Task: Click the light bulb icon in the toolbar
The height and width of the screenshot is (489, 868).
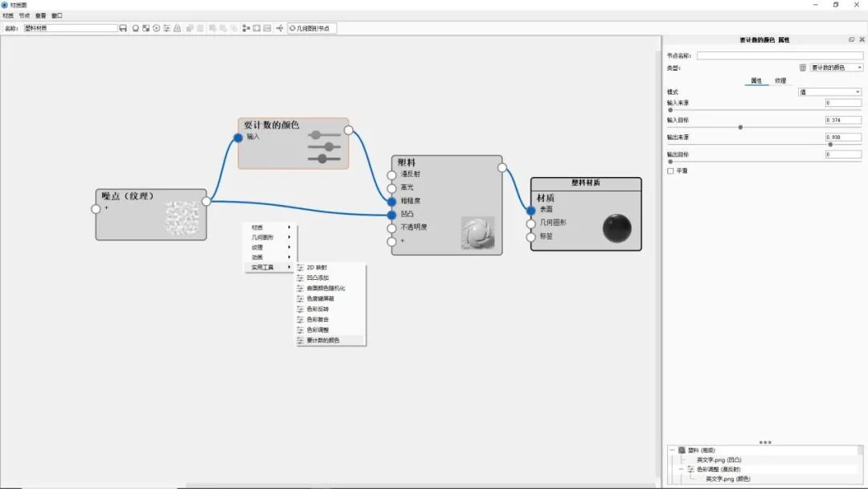Action: (x=135, y=27)
